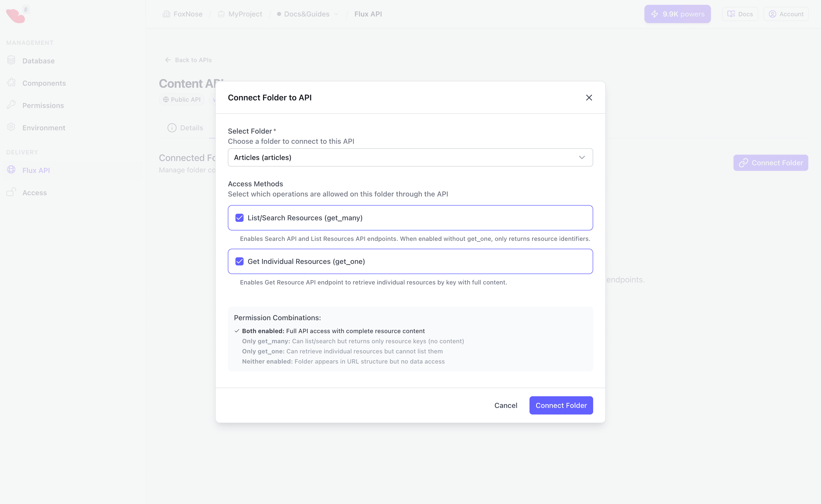Image resolution: width=821 pixels, height=504 pixels.
Task: Confirm with blue Connect Folder button
Action: click(x=561, y=405)
